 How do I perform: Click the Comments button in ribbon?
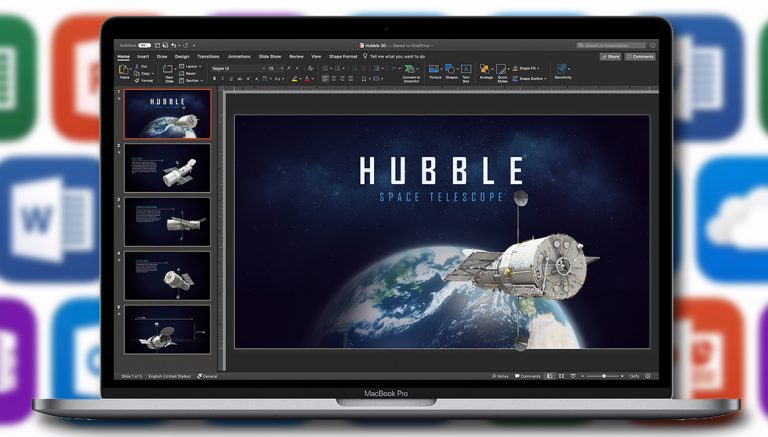coord(640,57)
